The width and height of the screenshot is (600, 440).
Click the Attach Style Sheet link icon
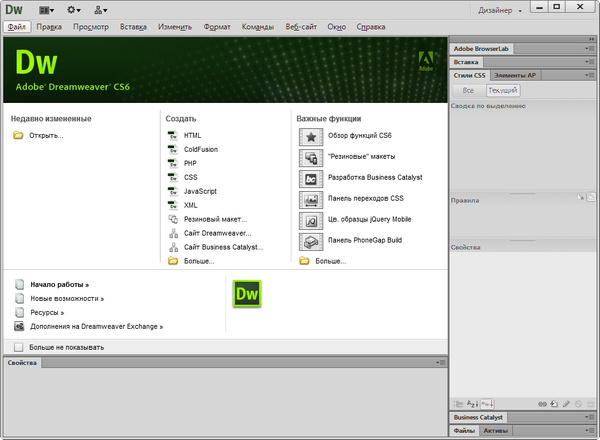coord(543,403)
